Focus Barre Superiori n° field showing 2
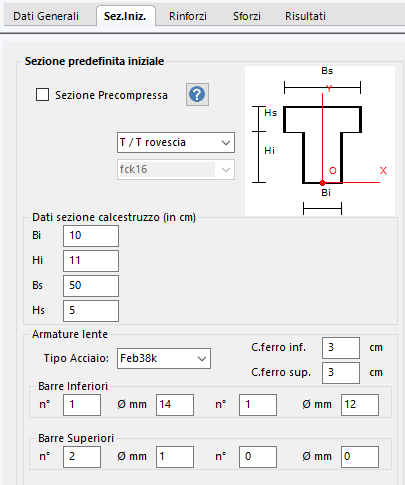This screenshot has width=405, height=485. point(82,457)
